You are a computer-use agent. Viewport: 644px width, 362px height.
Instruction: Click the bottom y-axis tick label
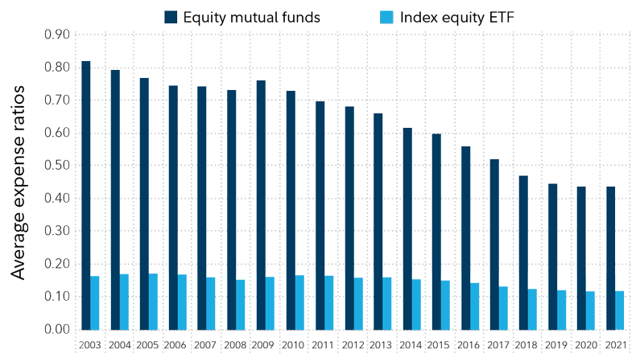56,329
